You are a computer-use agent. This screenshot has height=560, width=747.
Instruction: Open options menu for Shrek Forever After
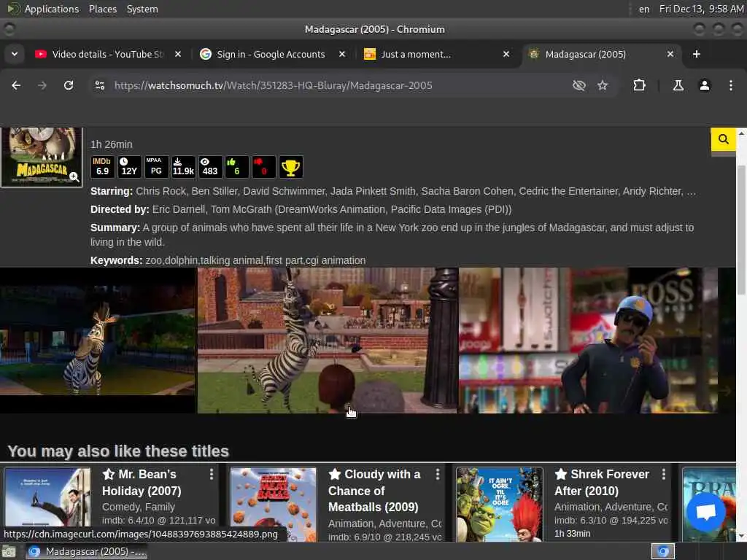tap(664, 474)
